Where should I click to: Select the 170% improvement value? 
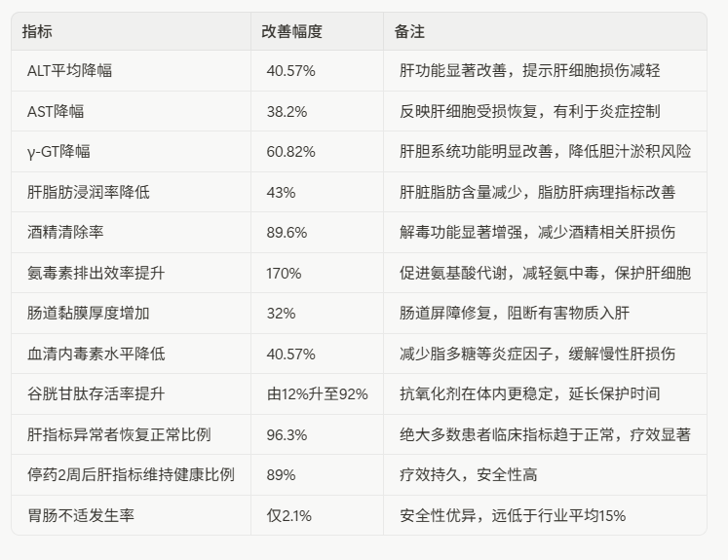point(284,273)
